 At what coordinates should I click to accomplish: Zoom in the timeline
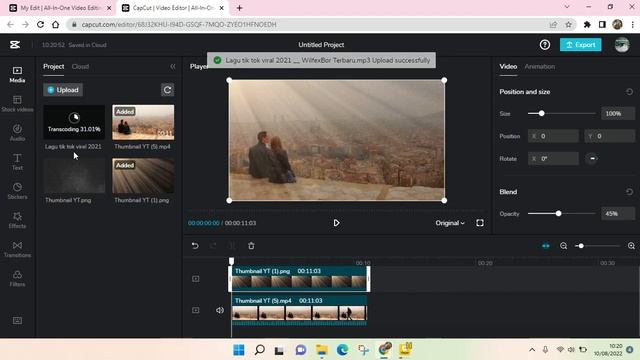coord(631,246)
